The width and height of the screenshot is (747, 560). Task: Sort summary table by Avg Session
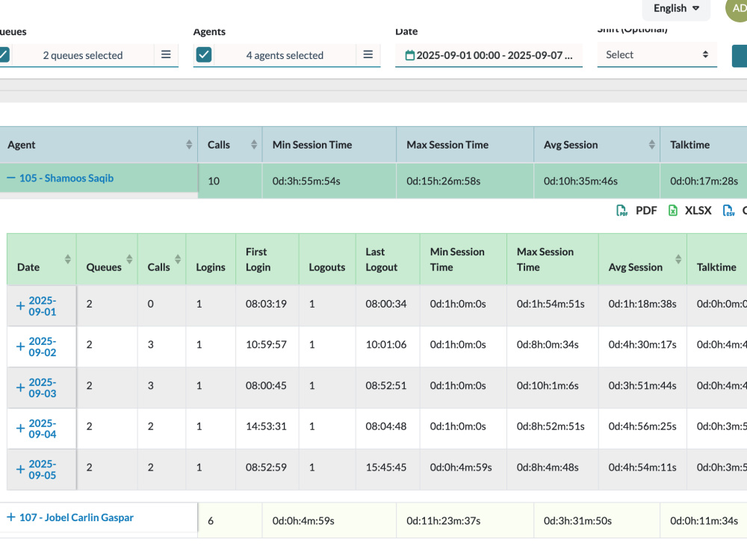pyautogui.click(x=651, y=145)
